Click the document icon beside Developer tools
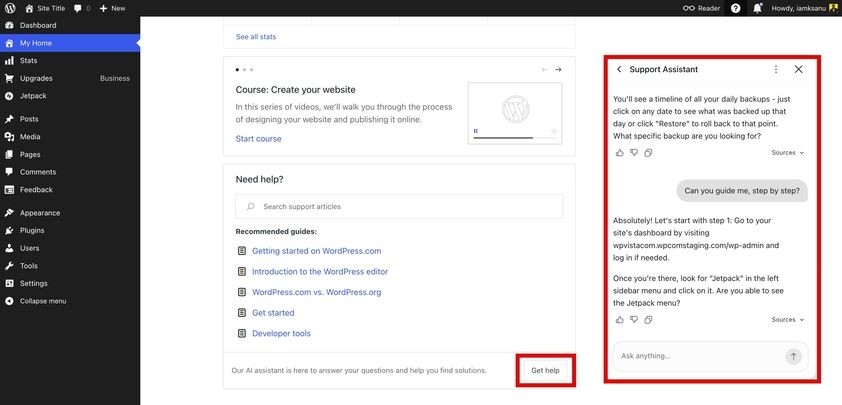The width and height of the screenshot is (842, 405). click(x=242, y=334)
